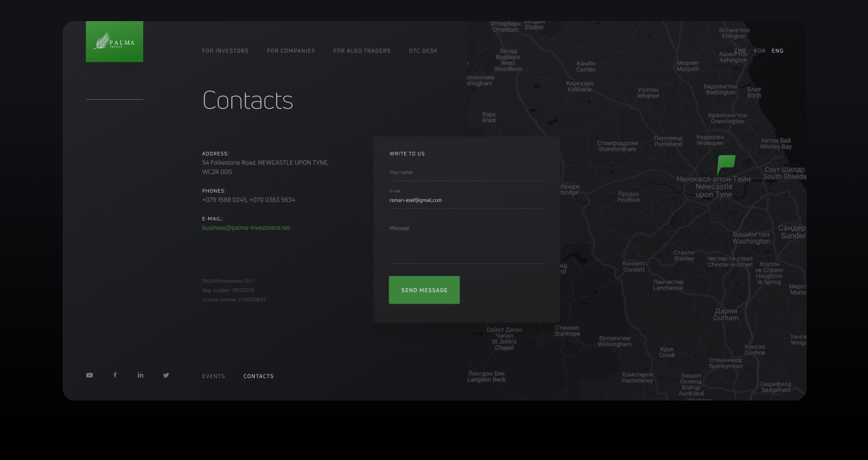Click the Send Message button
The image size is (868, 460).
click(x=424, y=290)
